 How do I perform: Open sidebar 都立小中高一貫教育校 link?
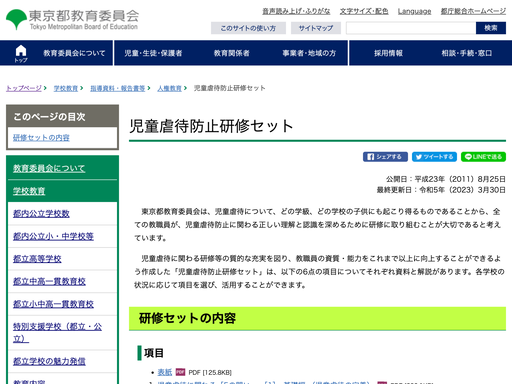click(53, 304)
